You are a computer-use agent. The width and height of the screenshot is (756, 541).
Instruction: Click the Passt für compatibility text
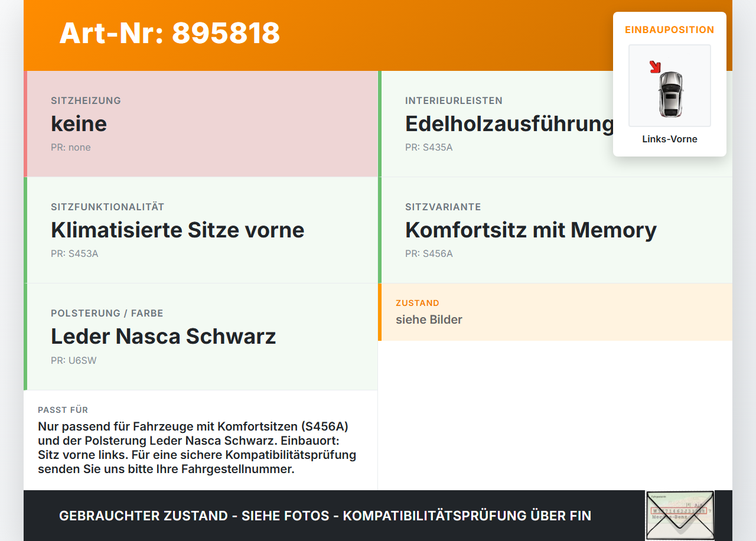(197, 448)
